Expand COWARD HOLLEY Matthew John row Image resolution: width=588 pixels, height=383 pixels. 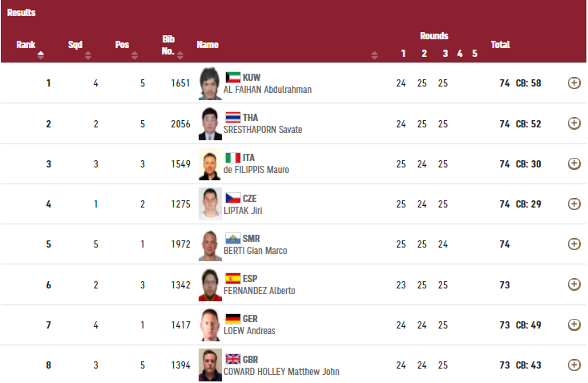point(574,365)
